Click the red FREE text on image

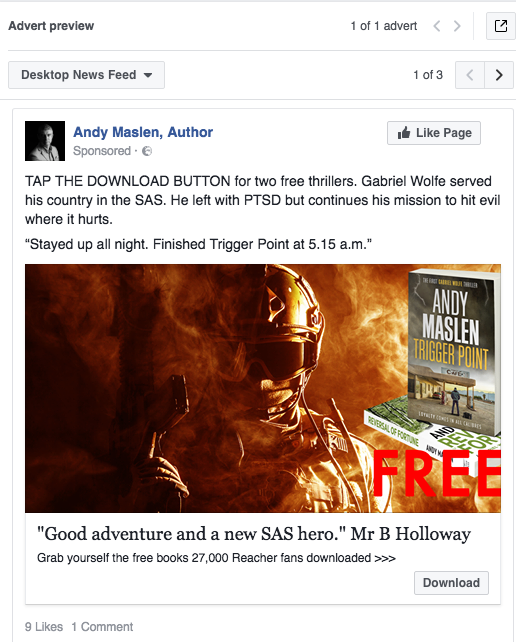(x=437, y=474)
